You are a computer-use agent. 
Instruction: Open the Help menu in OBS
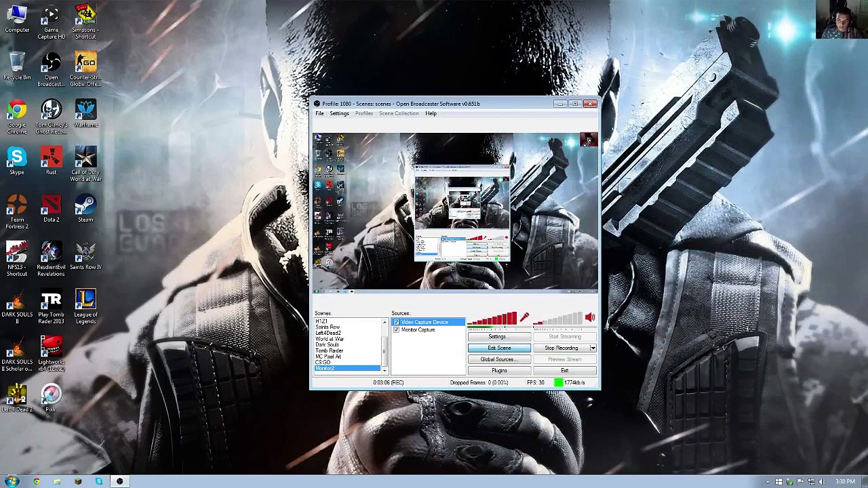pos(431,113)
